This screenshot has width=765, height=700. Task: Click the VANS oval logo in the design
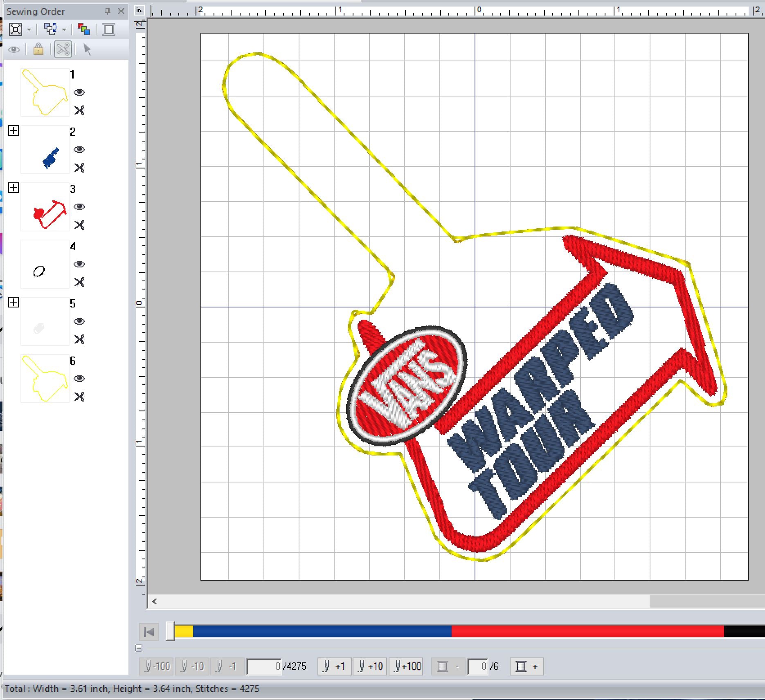click(x=407, y=386)
